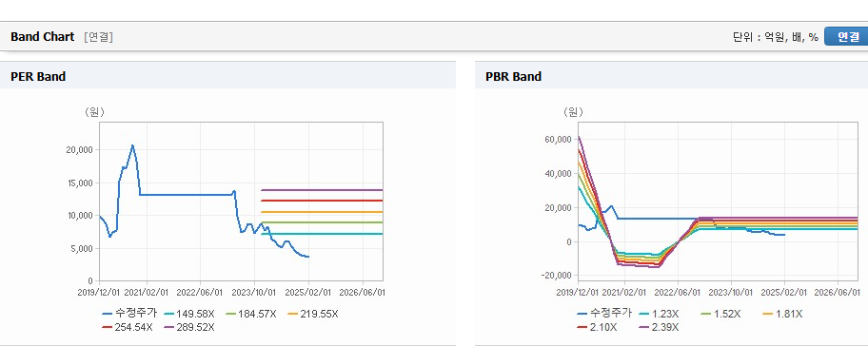Click the teal 149.58X band line in PER chart
Viewport: 868px width, 346px height.
click(322, 234)
